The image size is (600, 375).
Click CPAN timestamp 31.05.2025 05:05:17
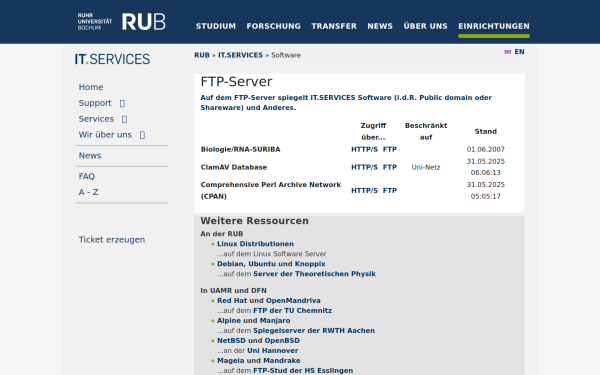pyautogui.click(x=486, y=191)
